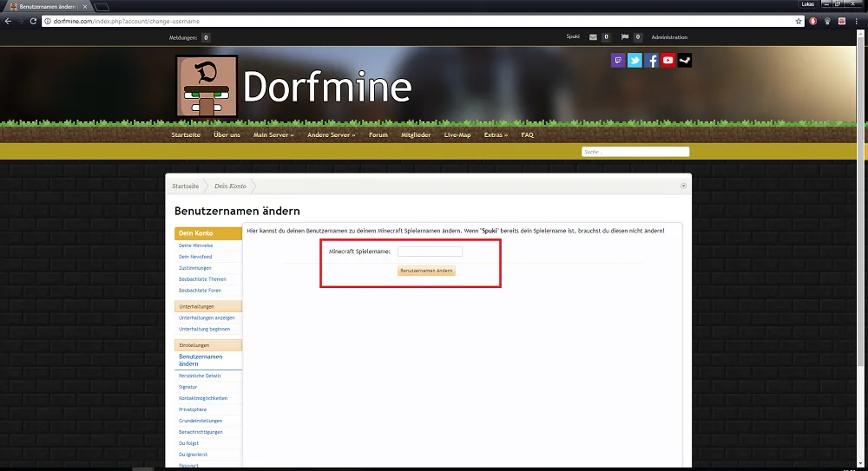Close the Benutzernamen ändern browser tab
The image size is (868, 471).
(x=85, y=7)
